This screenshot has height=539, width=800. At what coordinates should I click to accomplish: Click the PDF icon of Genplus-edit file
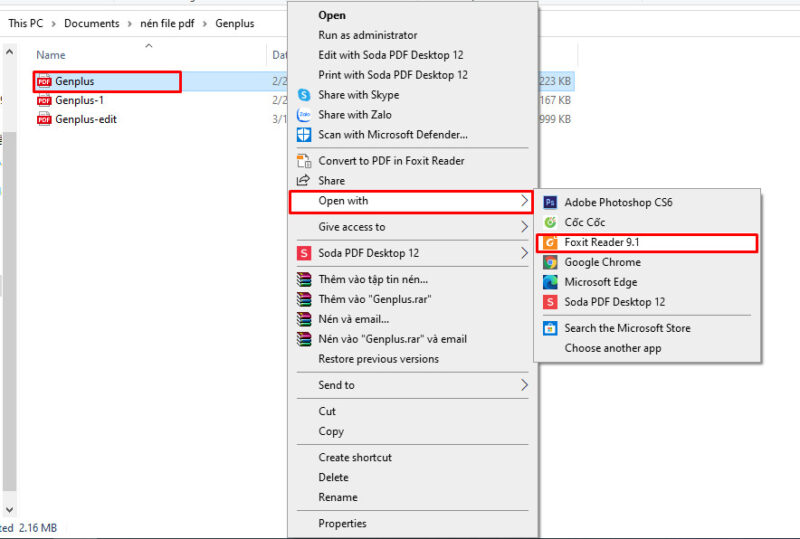[44, 119]
